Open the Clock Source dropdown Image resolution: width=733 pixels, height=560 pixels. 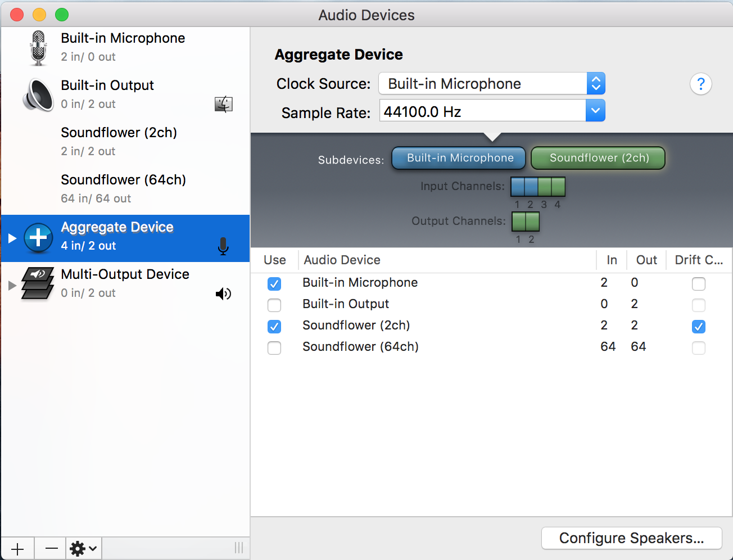pos(492,84)
